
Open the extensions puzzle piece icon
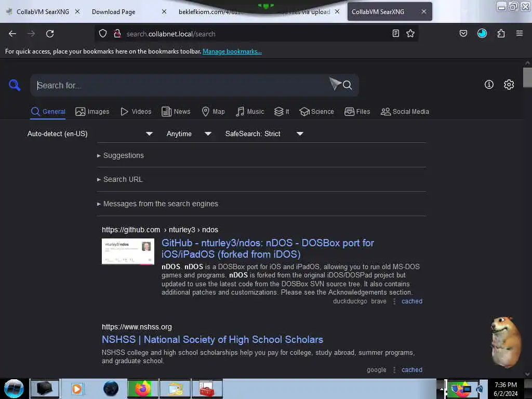tap(501, 33)
